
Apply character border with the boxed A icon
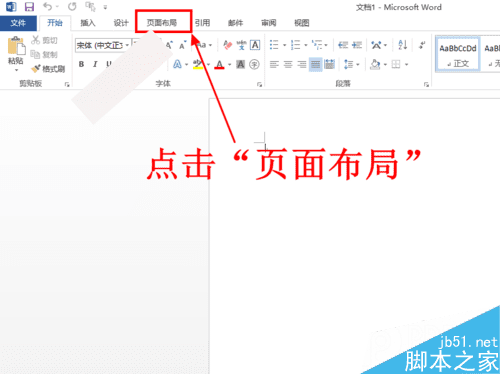(x=255, y=45)
